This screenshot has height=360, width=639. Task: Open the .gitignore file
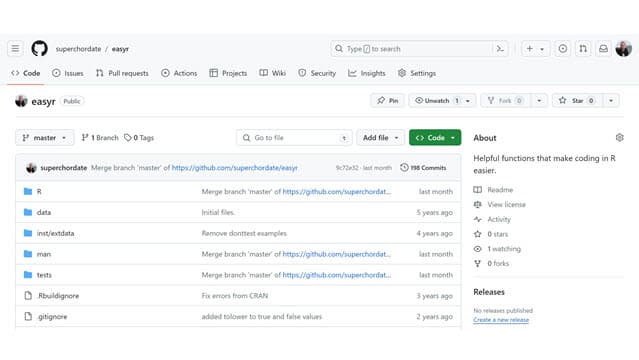click(52, 316)
